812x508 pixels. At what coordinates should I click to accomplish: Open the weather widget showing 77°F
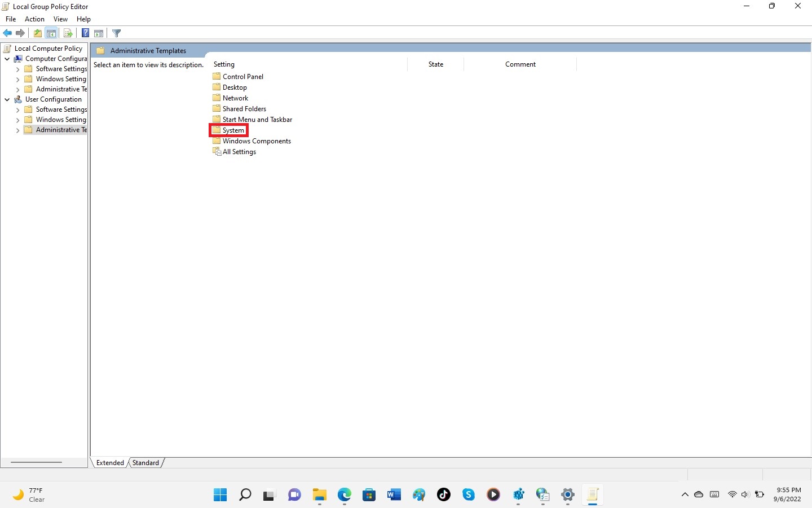tap(29, 495)
